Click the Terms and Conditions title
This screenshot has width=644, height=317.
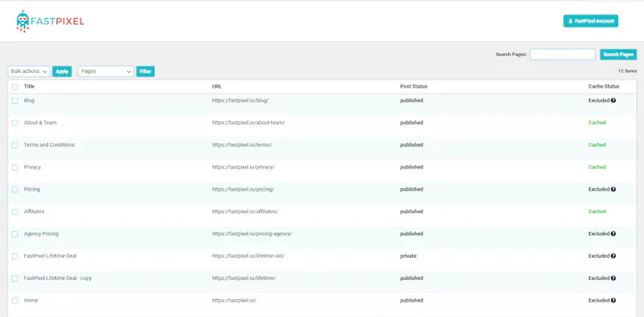click(49, 144)
